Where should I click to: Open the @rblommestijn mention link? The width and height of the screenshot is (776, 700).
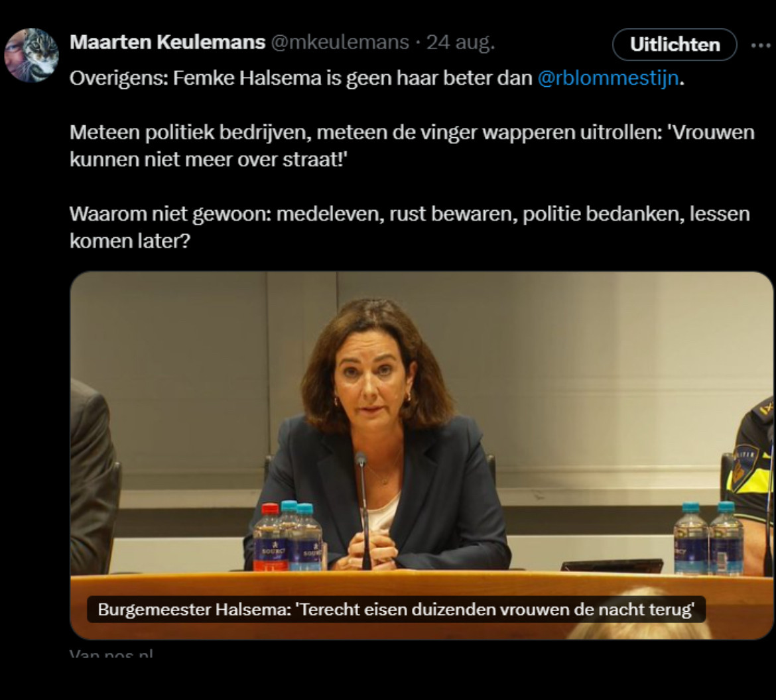coord(608,78)
